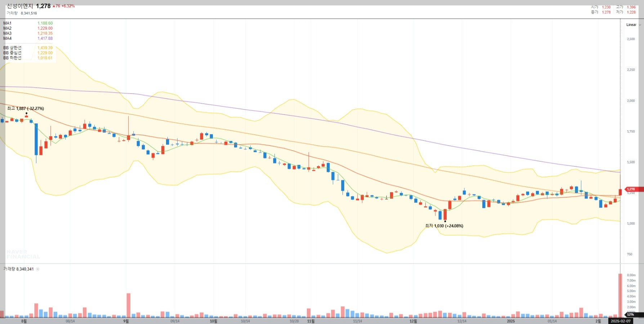Click the 거래량 8,340,341 volume label
The height and width of the screenshot is (324, 644).
click(x=18, y=269)
